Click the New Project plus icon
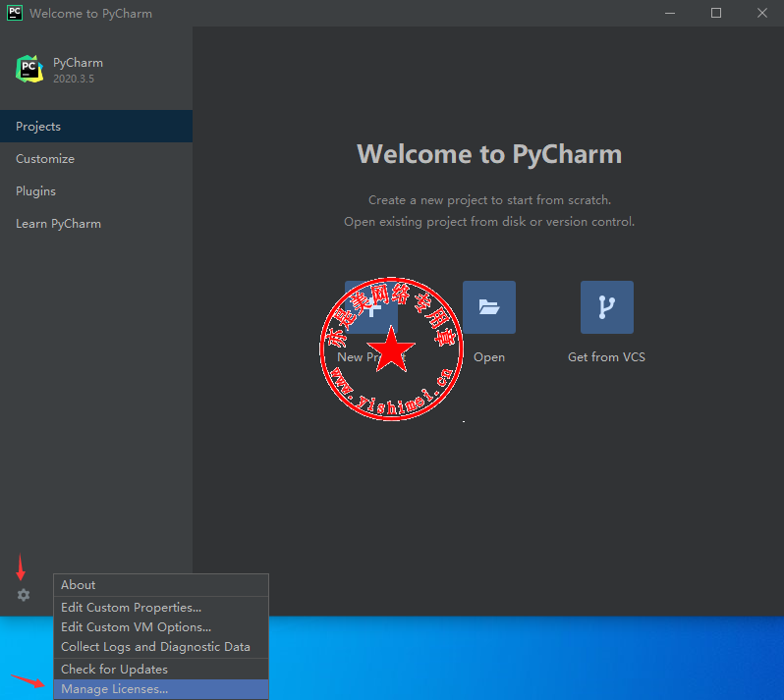The height and width of the screenshot is (700, 784). point(371,306)
